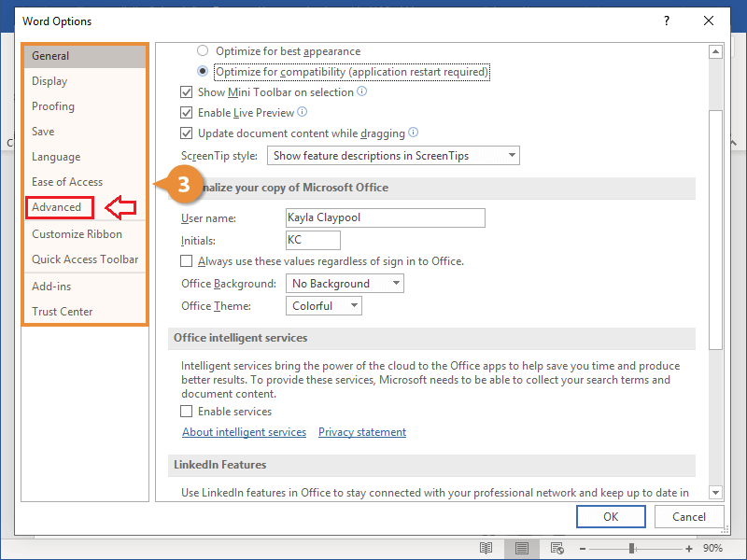
Task: Open the Trust Center category
Action: tap(85, 312)
